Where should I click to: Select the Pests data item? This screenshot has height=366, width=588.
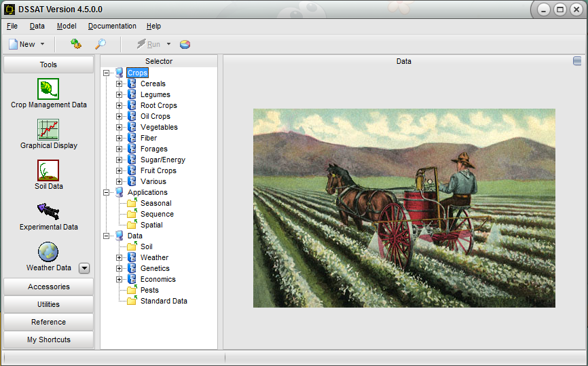(x=149, y=290)
